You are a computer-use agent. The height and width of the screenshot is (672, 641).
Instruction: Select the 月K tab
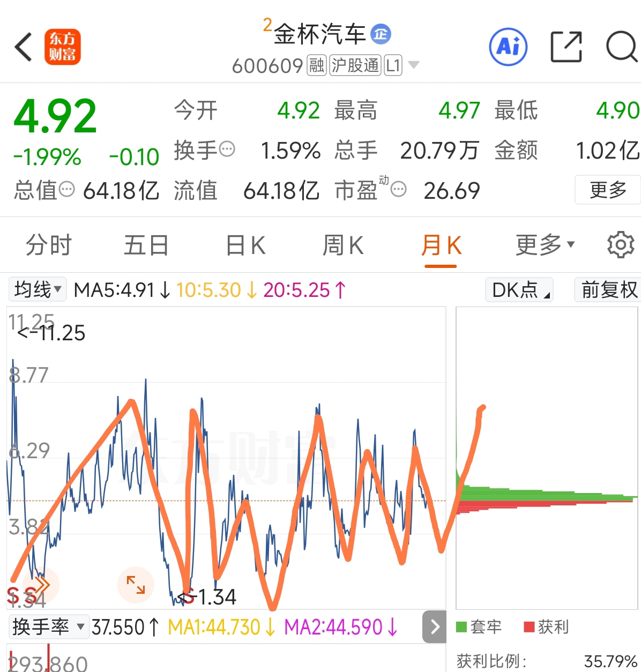tap(441, 245)
